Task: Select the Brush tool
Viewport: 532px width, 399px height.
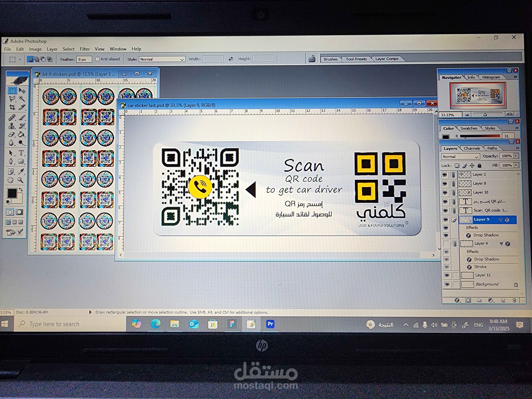Action: pyautogui.click(x=22, y=117)
